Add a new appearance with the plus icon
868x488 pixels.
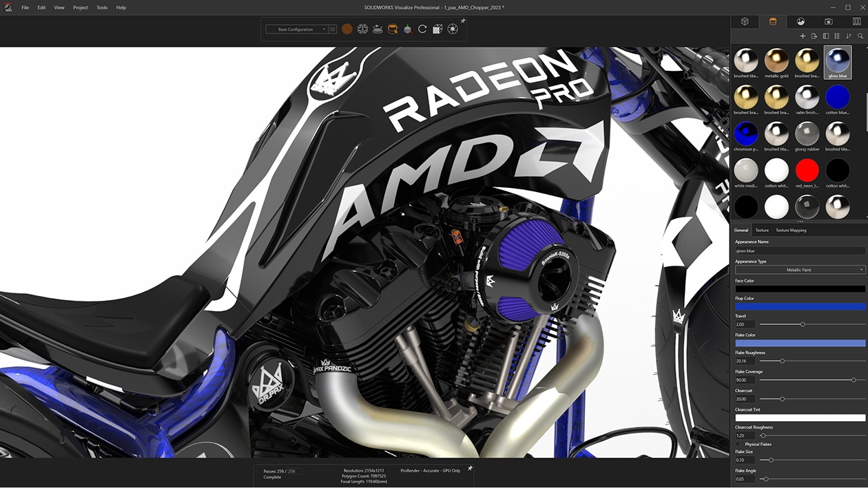pyautogui.click(x=803, y=36)
